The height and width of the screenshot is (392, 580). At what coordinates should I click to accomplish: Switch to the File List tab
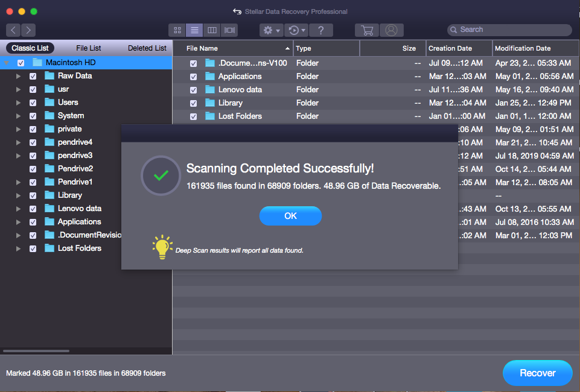(x=89, y=48)
